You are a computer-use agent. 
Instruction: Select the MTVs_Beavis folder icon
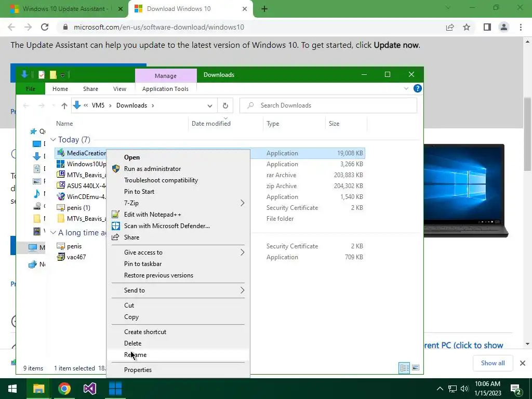tap(61, 219)
